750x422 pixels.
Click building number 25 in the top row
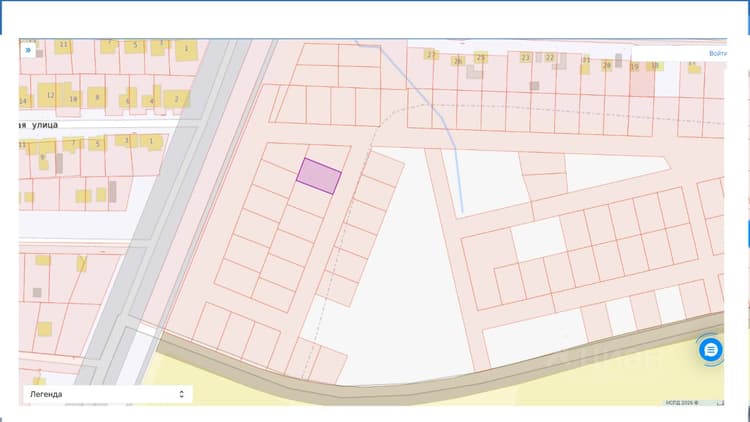pyautogui.click(x=481, y=57)
